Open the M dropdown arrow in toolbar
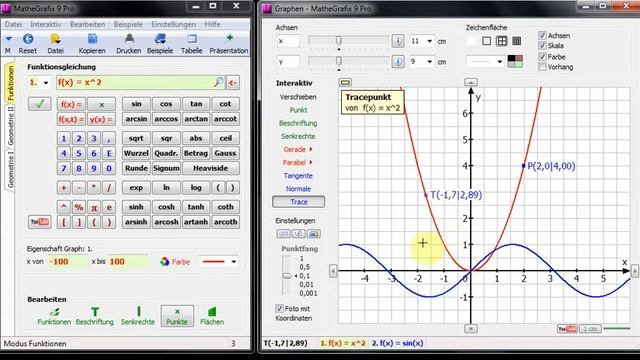 pyautogui.click(x=8, y=39)
